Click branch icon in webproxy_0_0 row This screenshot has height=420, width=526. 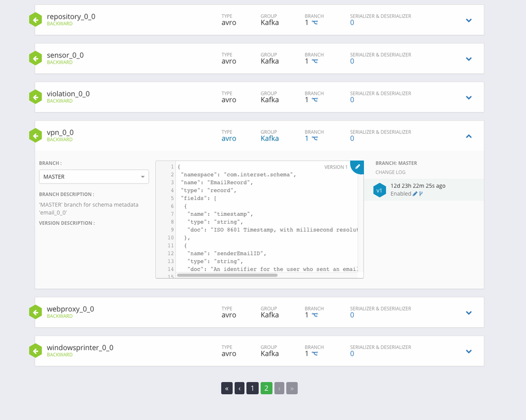click(x=315, y=315)
